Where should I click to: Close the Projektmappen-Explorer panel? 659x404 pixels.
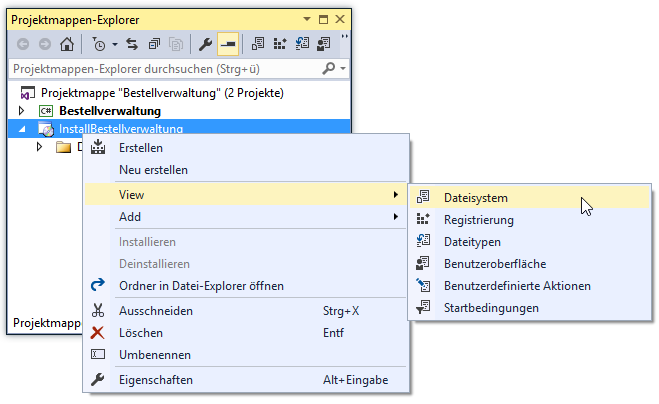[340, 19]
